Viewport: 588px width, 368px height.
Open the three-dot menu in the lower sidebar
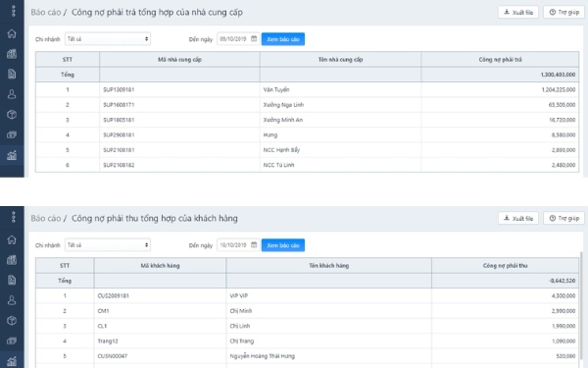click(x=13, y=217)
